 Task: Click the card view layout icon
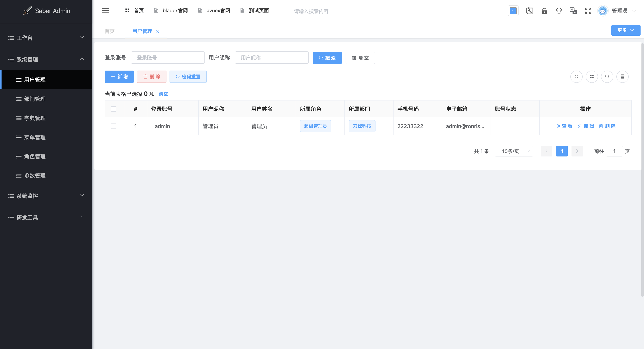tap(592, 77)
